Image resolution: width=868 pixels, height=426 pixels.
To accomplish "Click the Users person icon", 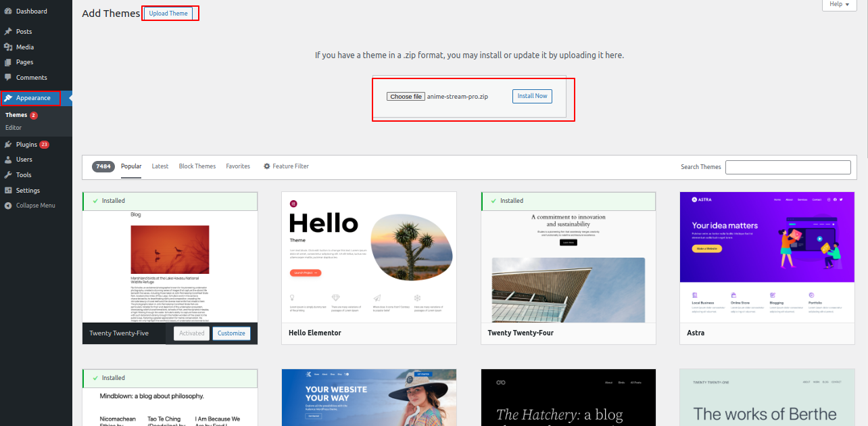I will 8,160.
